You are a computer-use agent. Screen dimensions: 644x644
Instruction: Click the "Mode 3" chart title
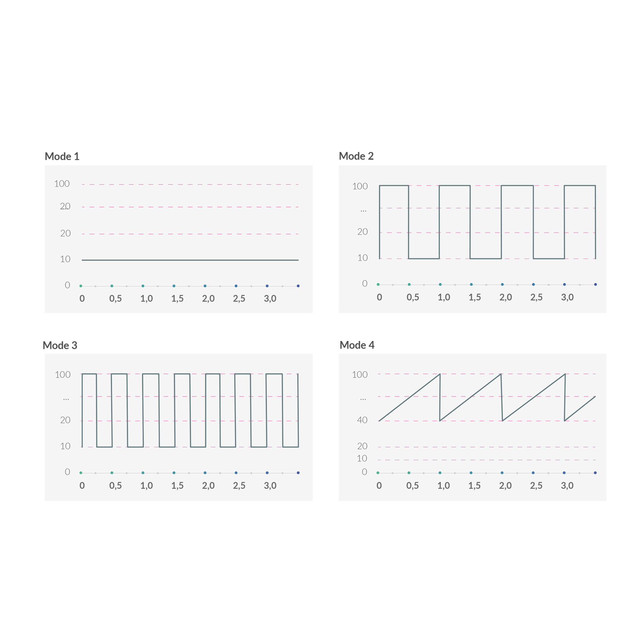point(60,345)
